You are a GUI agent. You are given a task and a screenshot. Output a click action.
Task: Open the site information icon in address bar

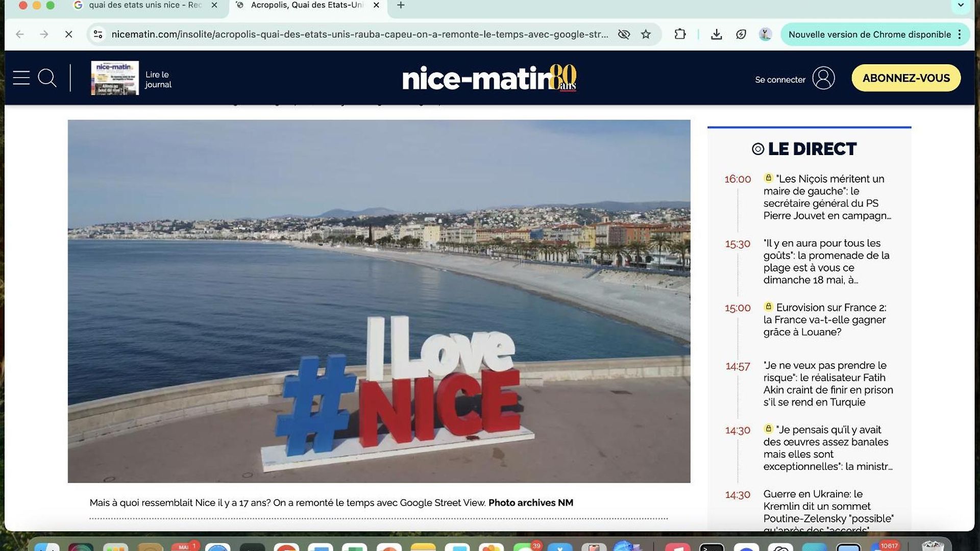[x=98, y=34]
